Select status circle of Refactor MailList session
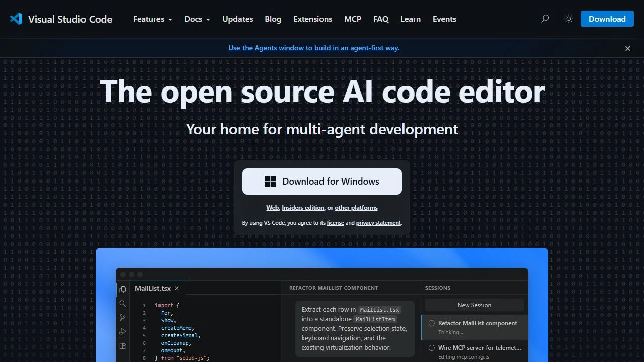The image size is (644, 362). pos(431,323)
